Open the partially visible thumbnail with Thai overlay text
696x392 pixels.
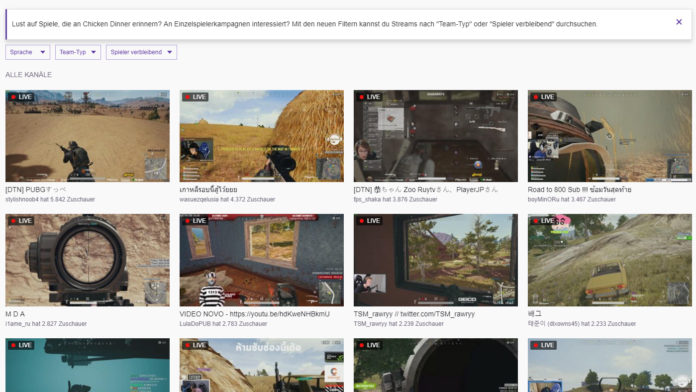(261, 365)
